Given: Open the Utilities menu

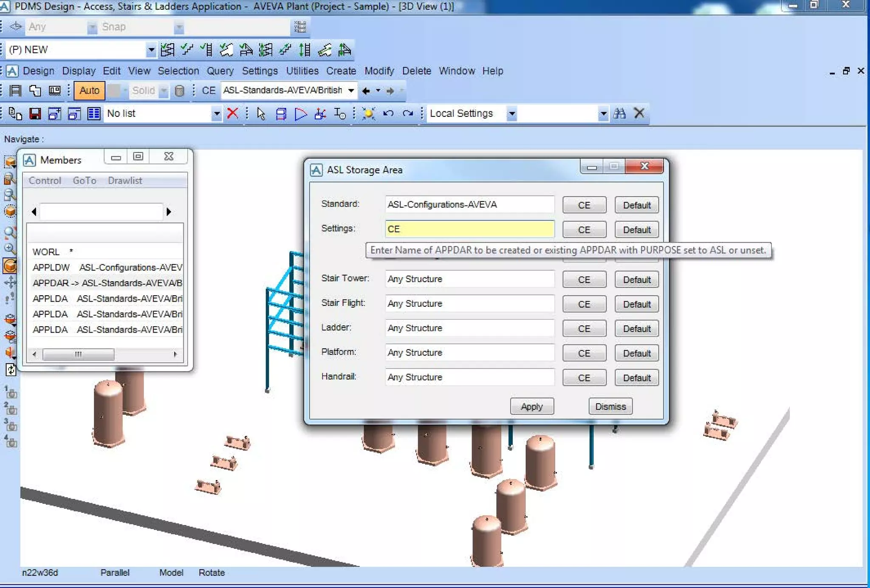Looking at the screenshot, I should (302, 71).
